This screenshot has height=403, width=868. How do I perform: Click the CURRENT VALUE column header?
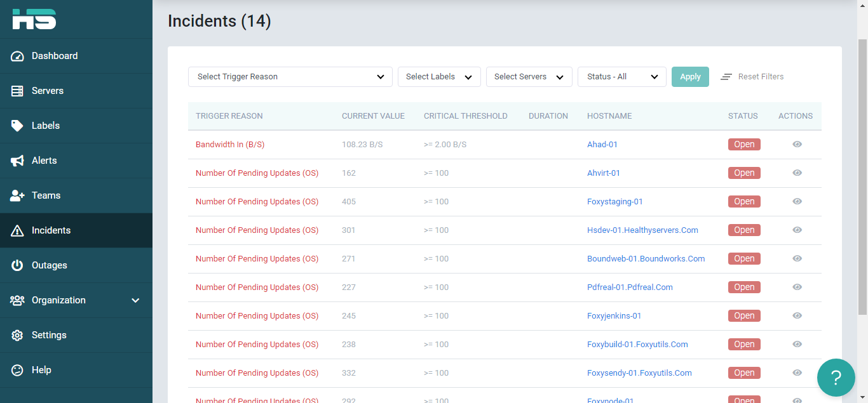click(373, 116)
